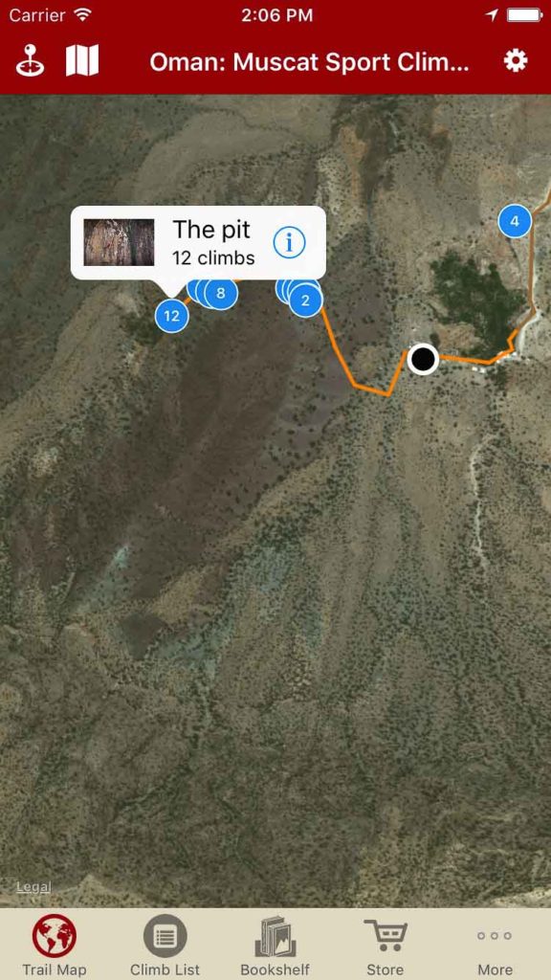Select the map marker numbered 8
Screen dimensions: 551x980
coord(221,293)
